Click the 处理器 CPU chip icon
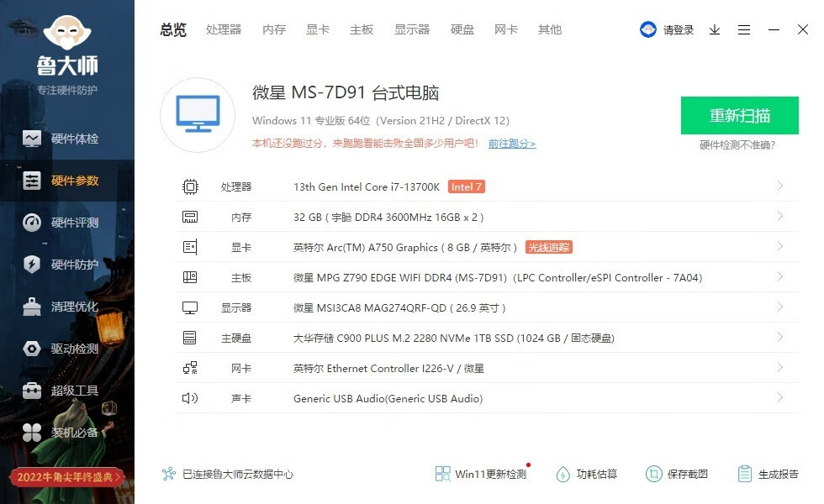The height and width of the screenshot is (504, 824). tap(190, 186)
